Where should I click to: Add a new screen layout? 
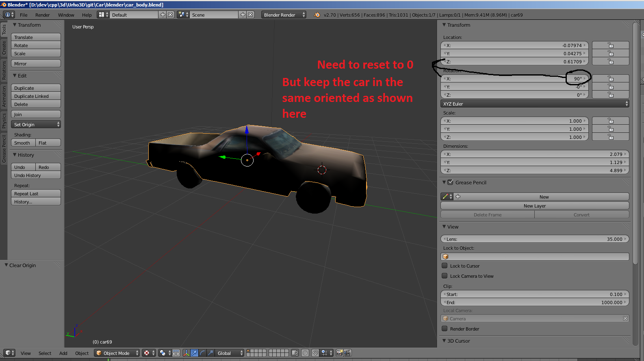(x=163, y=15)
